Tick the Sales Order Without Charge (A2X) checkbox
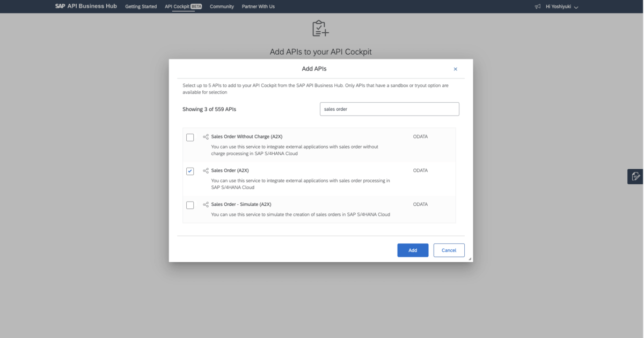644x338 pixels. pyautogui.click(x=190, y=138)
